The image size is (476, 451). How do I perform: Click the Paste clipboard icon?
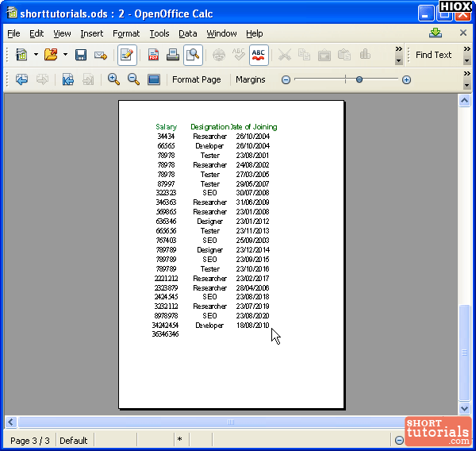(344, 55)
